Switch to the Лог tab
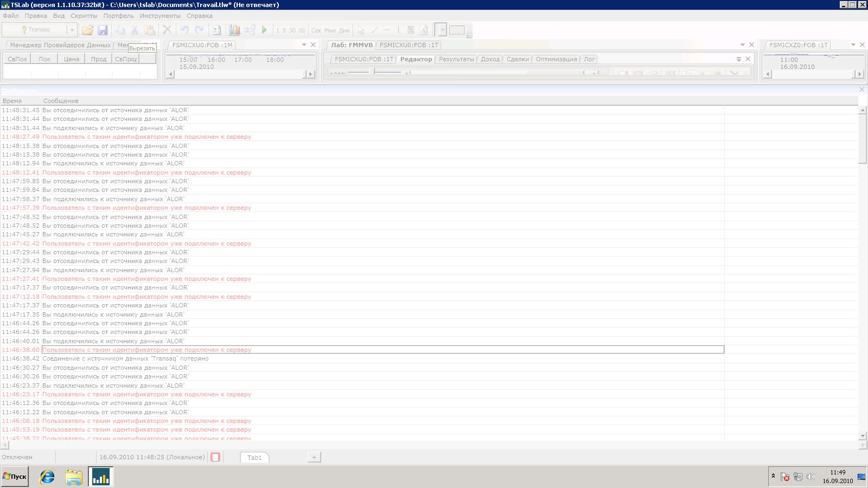868x488 pixels. pos(589,59)
